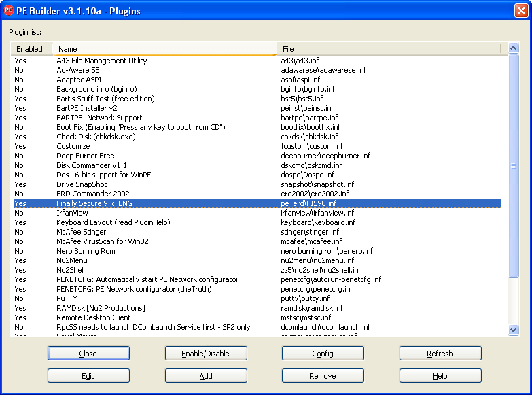Viewport: 532px width, 395px height.
Task: Sort by the File column header
Action: [x=389, y=49]
